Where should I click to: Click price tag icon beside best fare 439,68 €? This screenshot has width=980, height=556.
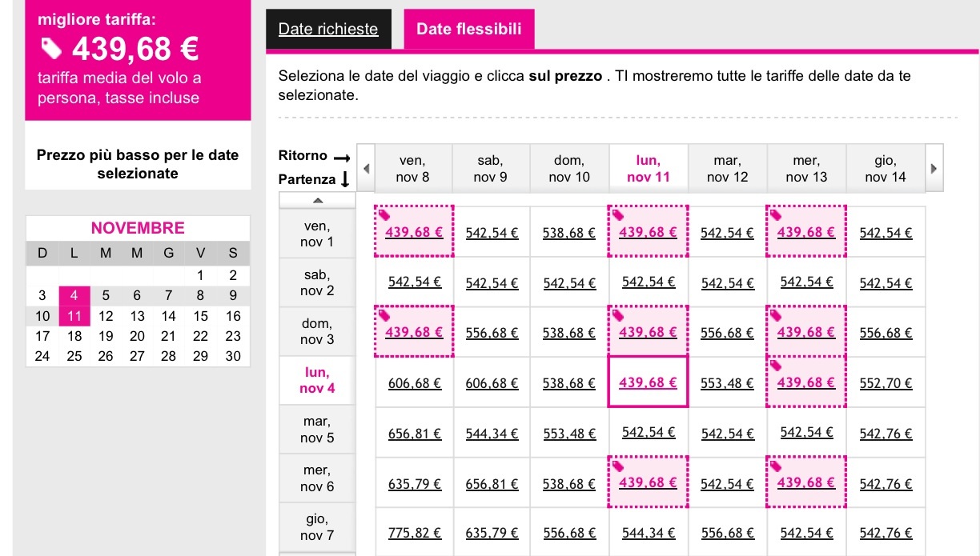(x=52, y=50)
